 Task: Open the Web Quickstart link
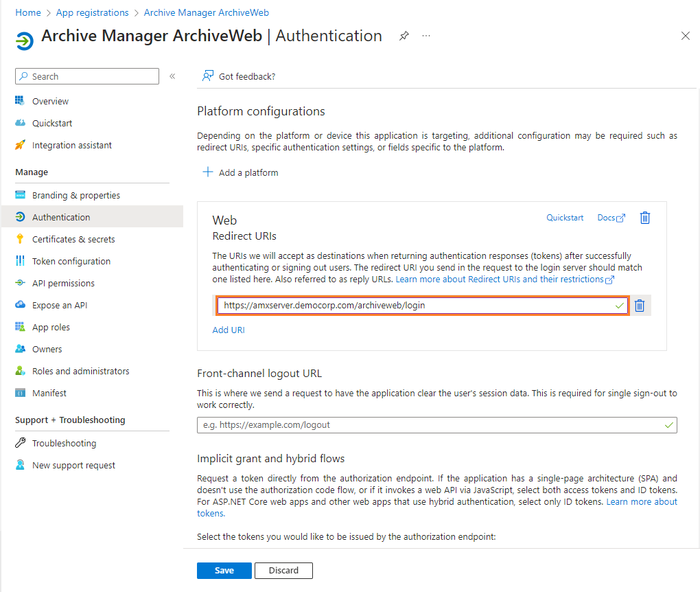tap(565, 218)
